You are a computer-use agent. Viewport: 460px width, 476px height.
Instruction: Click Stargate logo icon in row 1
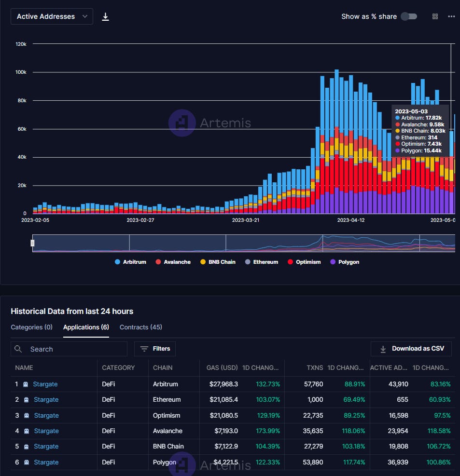click(26, 384)
